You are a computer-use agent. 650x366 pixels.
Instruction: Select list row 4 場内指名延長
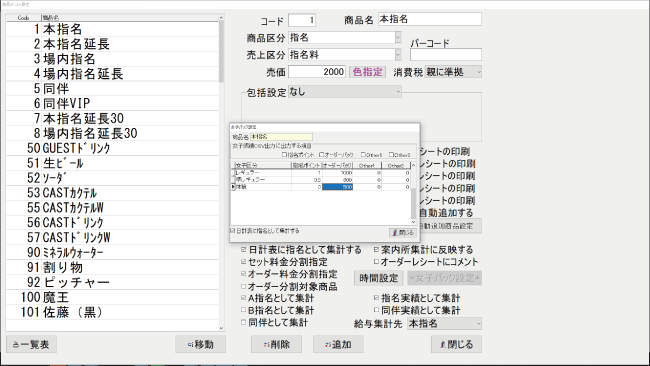(x=112, y=74)
